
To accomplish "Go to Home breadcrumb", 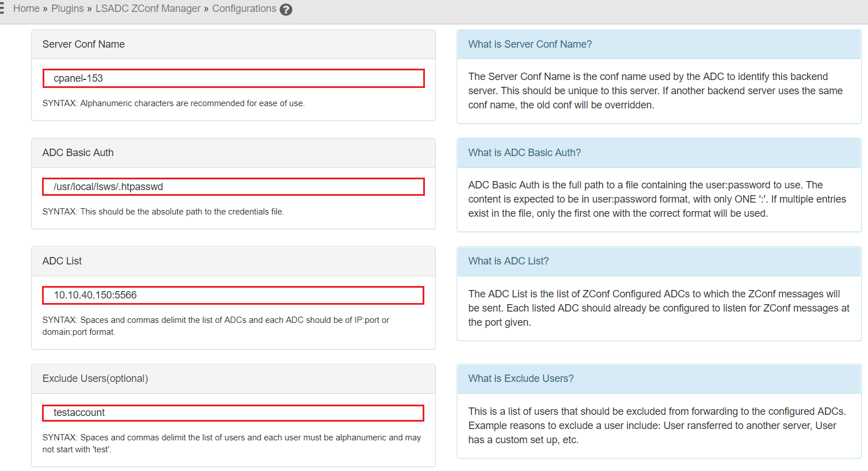I will pos(26,9).
